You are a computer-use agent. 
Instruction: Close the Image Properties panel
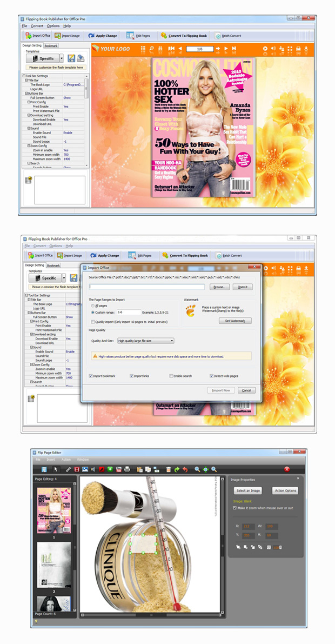pyautogui.click(x=298, y=479)
